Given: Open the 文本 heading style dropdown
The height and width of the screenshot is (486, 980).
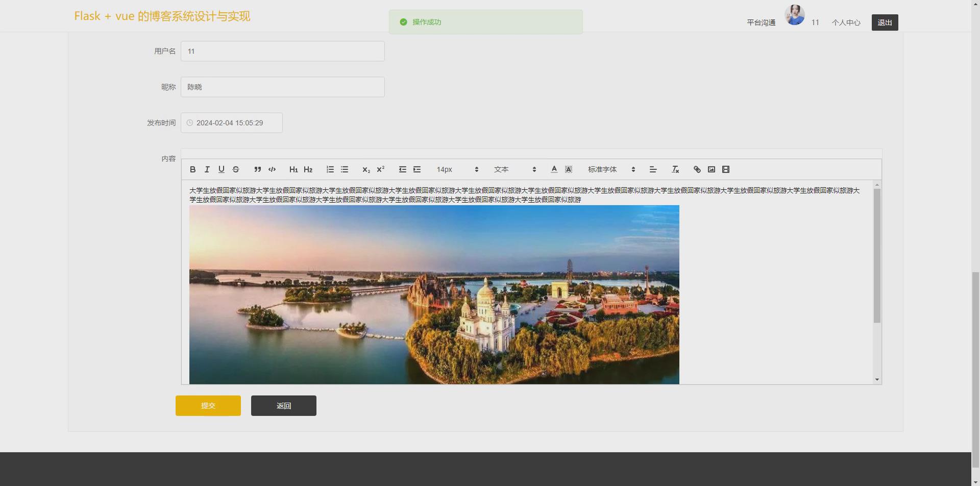Looking at the screenshot, I should pos(514,169).
